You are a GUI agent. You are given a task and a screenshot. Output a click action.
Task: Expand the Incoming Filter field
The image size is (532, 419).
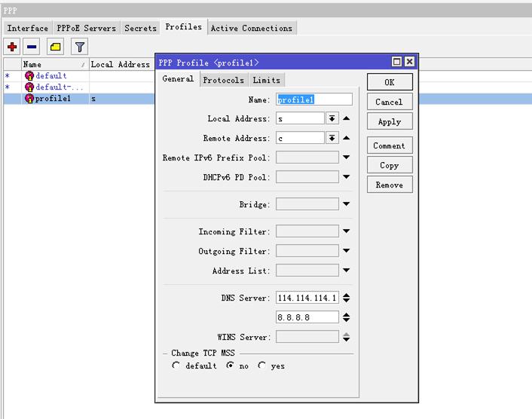point(347,231)
